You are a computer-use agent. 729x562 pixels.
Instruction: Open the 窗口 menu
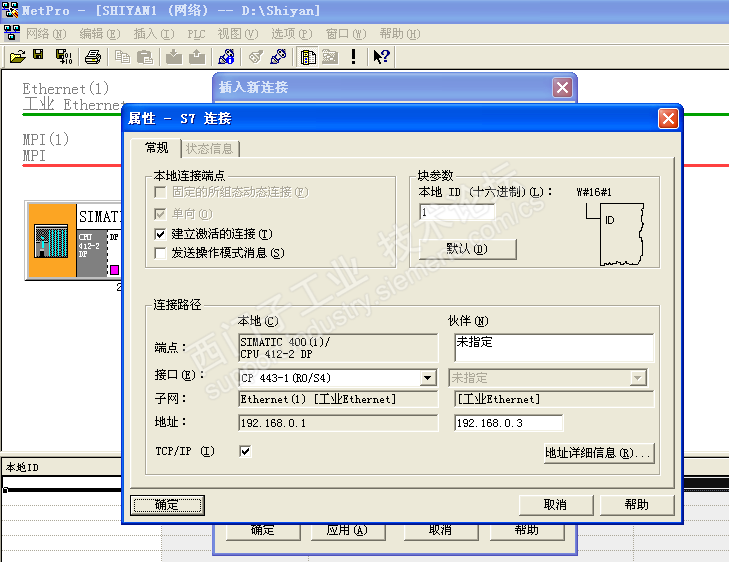click(x=346, y=34)
